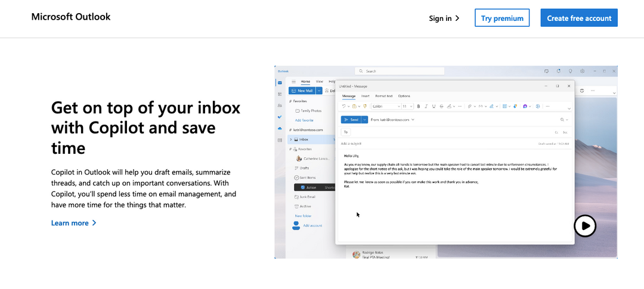Image resolution: width=644 pixels, height=289 pixels.
Task: Open the Copilot dropdown arrow
Action: coord(530,106)
